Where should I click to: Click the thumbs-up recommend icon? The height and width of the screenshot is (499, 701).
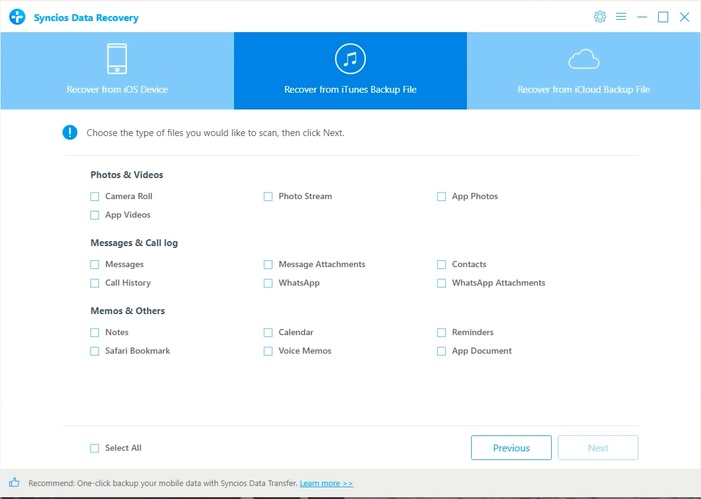click(x=14, y=482)
